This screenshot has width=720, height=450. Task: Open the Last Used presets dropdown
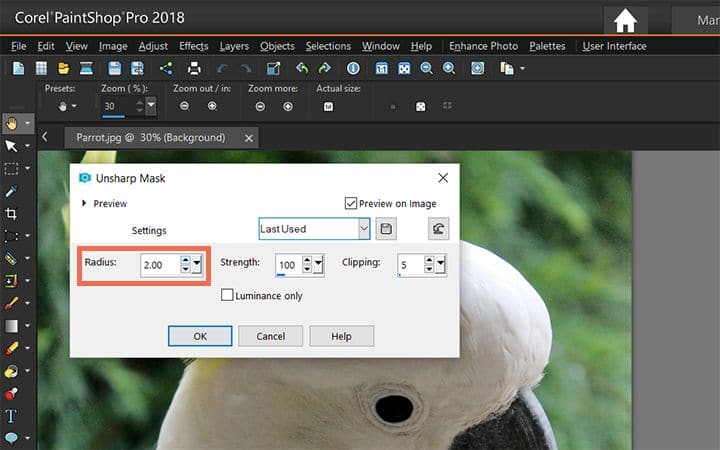point(364,229)
